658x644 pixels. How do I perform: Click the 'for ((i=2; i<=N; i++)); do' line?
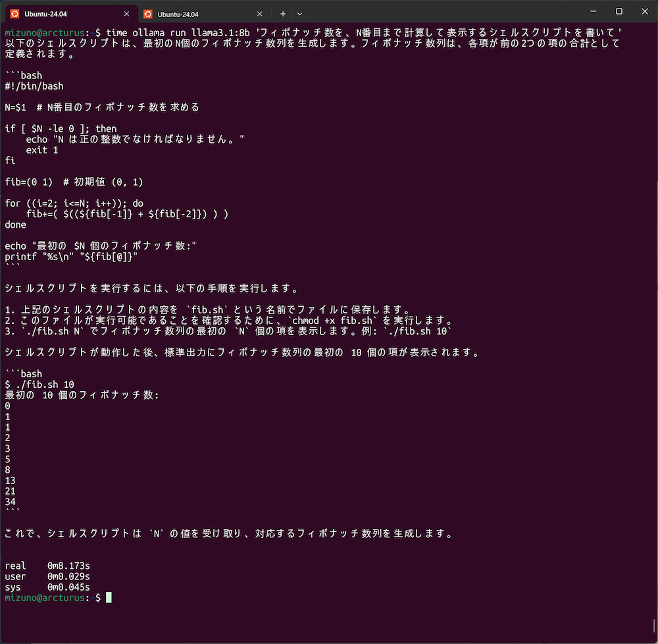tap(74, 203)
